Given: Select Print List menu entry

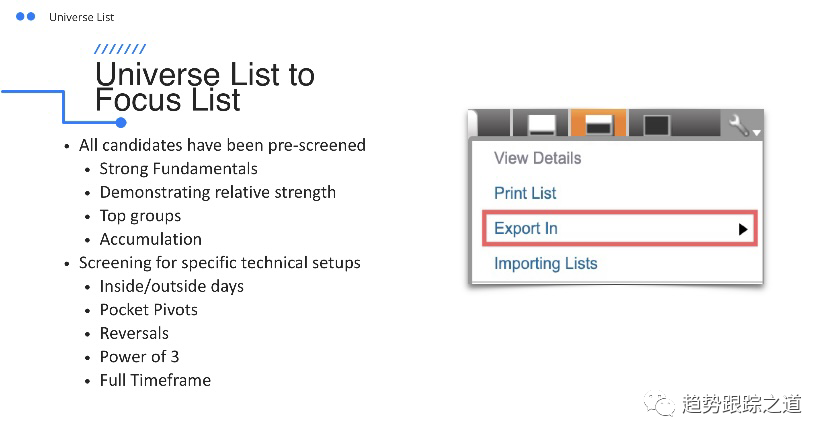Looking at the screenshot, I should (x=525, y=193).
